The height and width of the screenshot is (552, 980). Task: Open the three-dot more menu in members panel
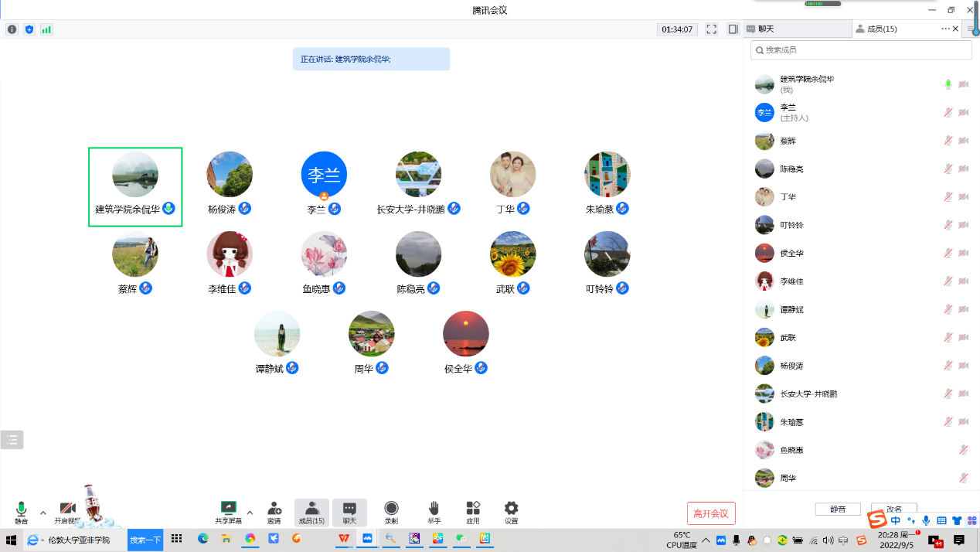[945, 29]
